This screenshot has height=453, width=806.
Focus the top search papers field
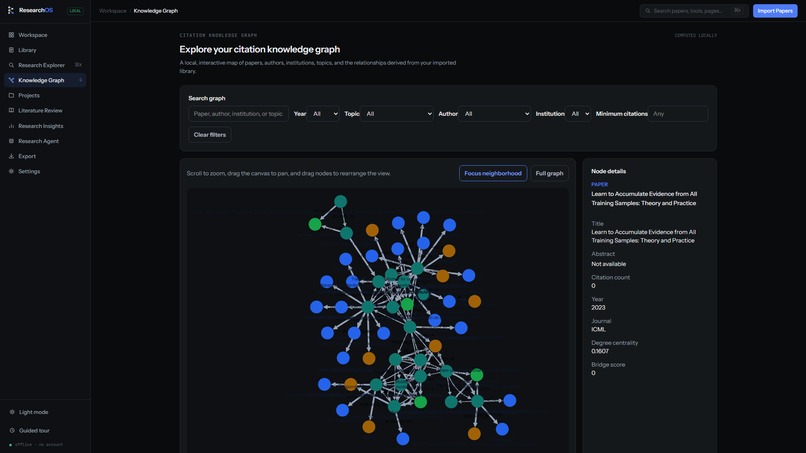[694, 11]
